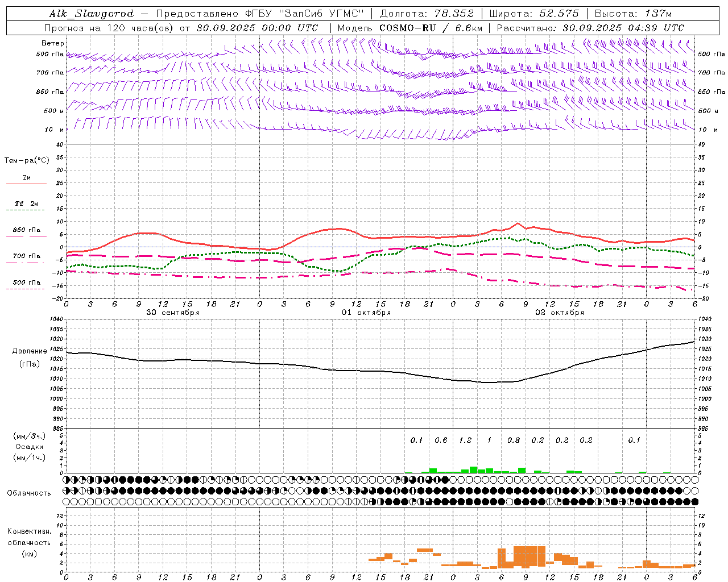Click the Рассчитано: 30.09.2025 04:39 UTC text

590,27
